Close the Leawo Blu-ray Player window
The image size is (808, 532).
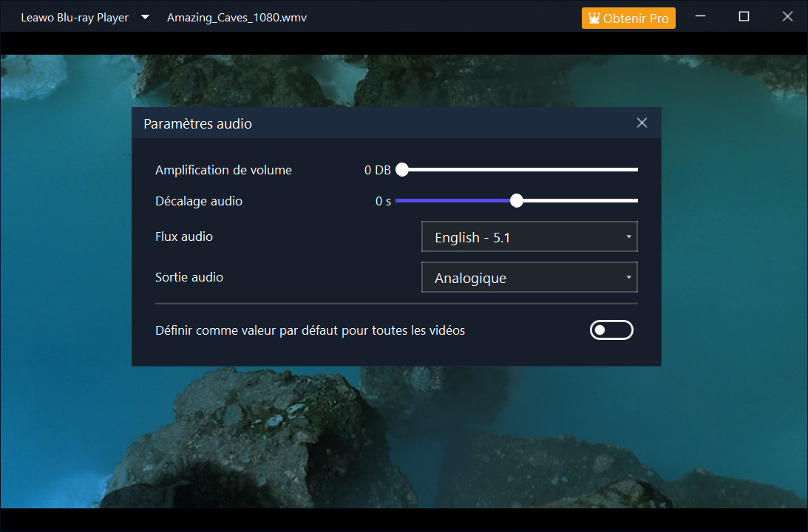coord(787,17)
